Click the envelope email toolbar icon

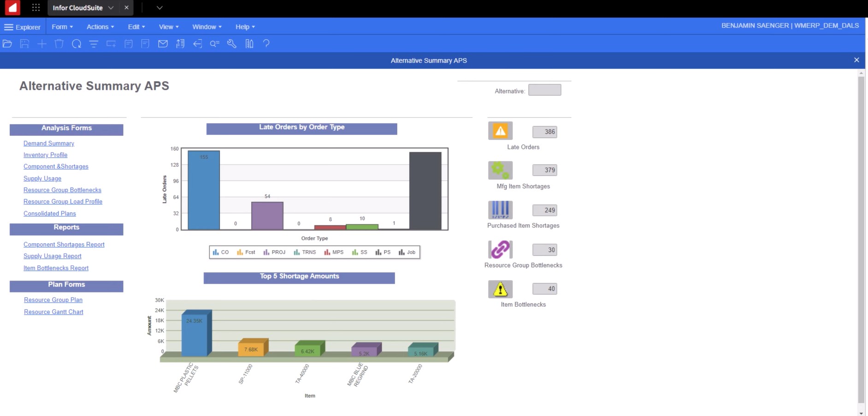coord(163,44)
